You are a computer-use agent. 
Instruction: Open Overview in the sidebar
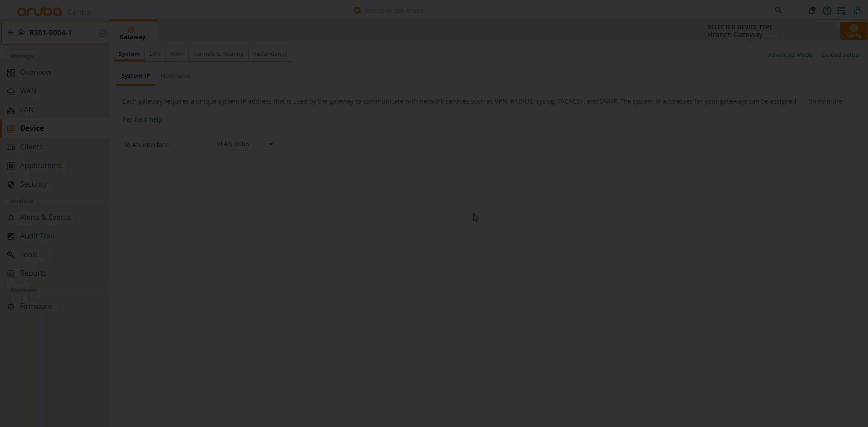pyautogui.click(x=35, y=73)
